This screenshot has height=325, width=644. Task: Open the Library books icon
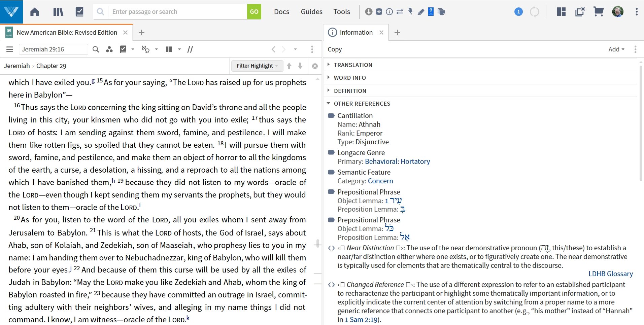[x=58, y=12]
